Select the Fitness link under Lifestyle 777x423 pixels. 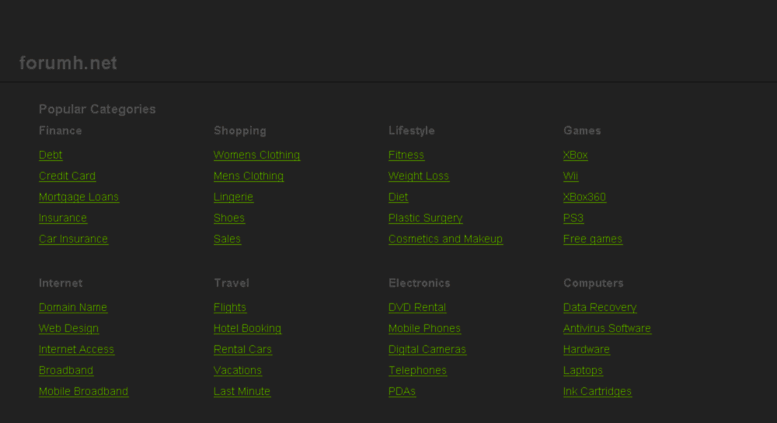406,155
